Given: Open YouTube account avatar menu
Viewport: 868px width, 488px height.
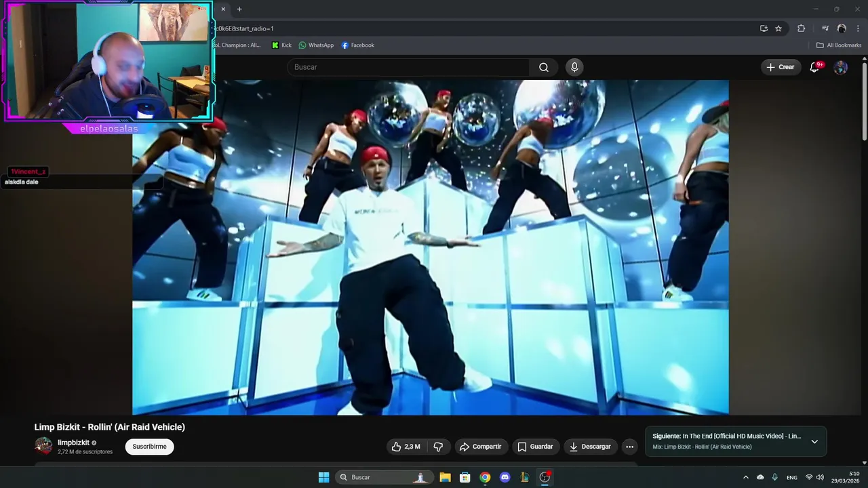Looking at the screenshot, I should pos(840,67).
